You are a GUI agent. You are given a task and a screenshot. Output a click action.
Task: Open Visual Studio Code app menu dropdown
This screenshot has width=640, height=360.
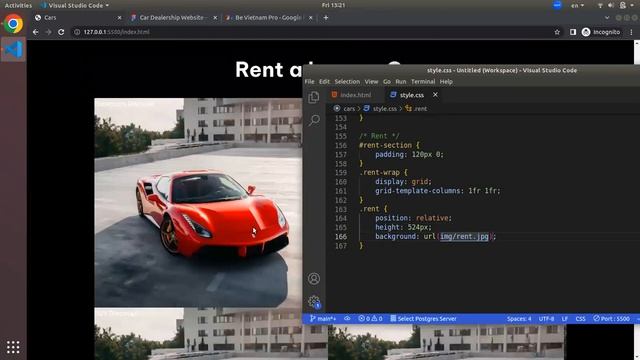(75, 5)
